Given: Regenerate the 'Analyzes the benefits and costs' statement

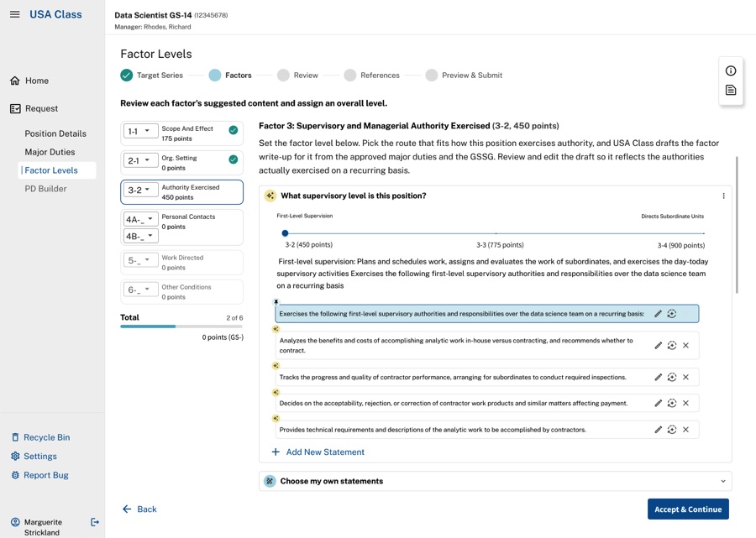Looking at the screenshot, I should (x=672, y=345).
